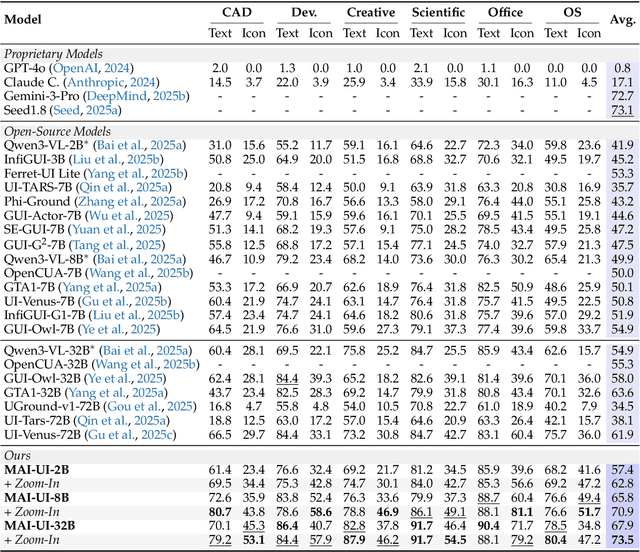This screenshot has width=640, height=552.
Task: Select the '61.9' average for UI-Venus-72B
Action: tap(622, 435)
